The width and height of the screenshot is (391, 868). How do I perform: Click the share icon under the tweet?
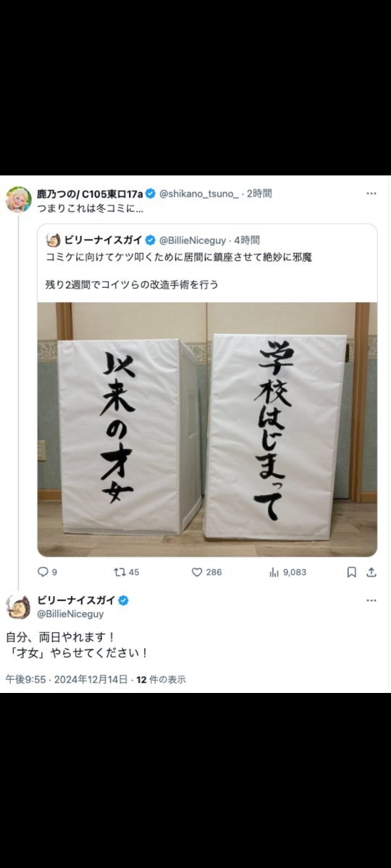click(x=371, y=571)
